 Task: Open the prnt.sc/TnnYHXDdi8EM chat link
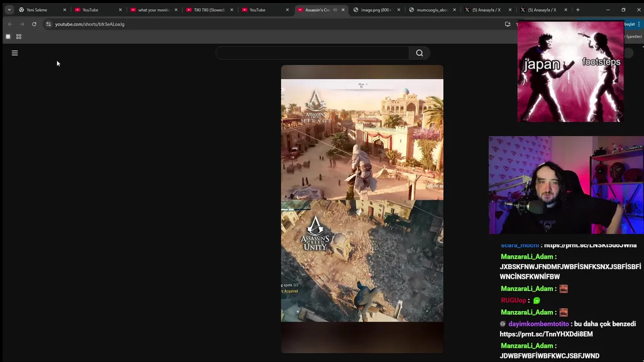pos(546,334)
